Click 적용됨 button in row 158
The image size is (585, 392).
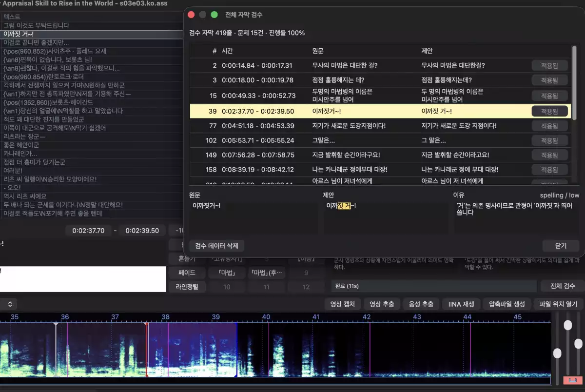(549, 170)
